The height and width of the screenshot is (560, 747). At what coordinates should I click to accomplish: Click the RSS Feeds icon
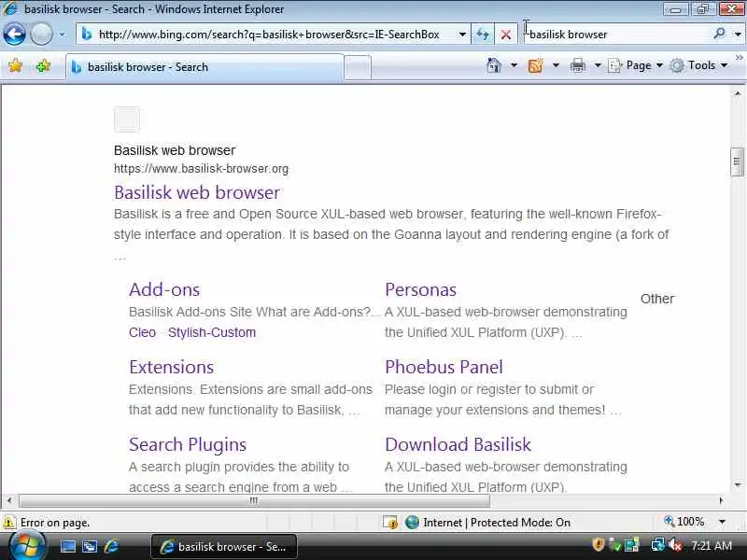[535, 65]
